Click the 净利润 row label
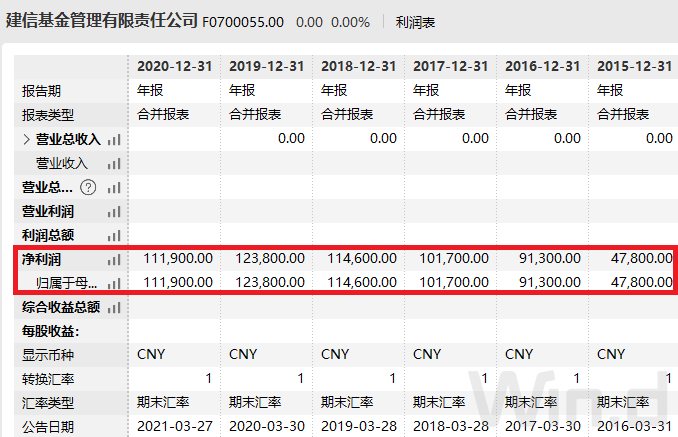 (42, 259)
